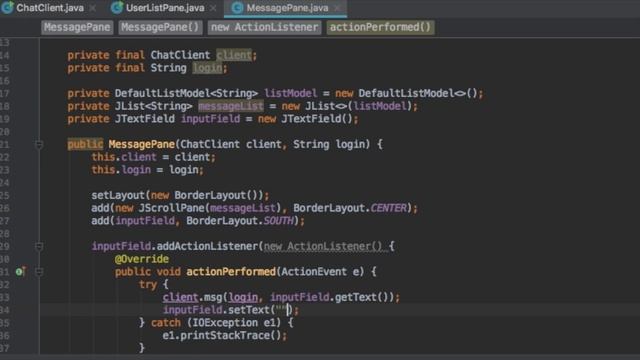Collapse the actionPerformed method fold marker
Viewport: 640px width, 360px height.
click(x=39, y=272)
